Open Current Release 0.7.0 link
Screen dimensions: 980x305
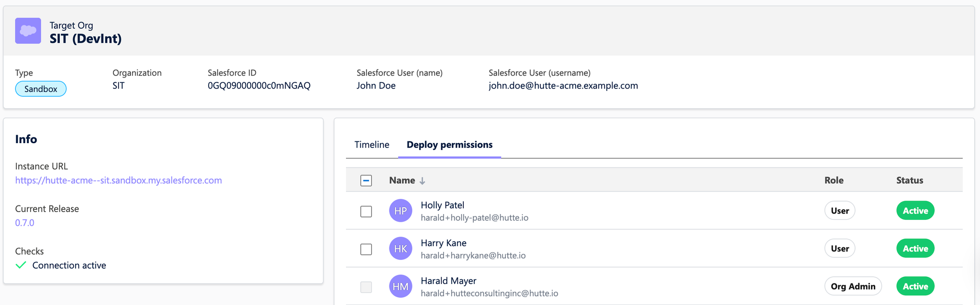[24, 223]
